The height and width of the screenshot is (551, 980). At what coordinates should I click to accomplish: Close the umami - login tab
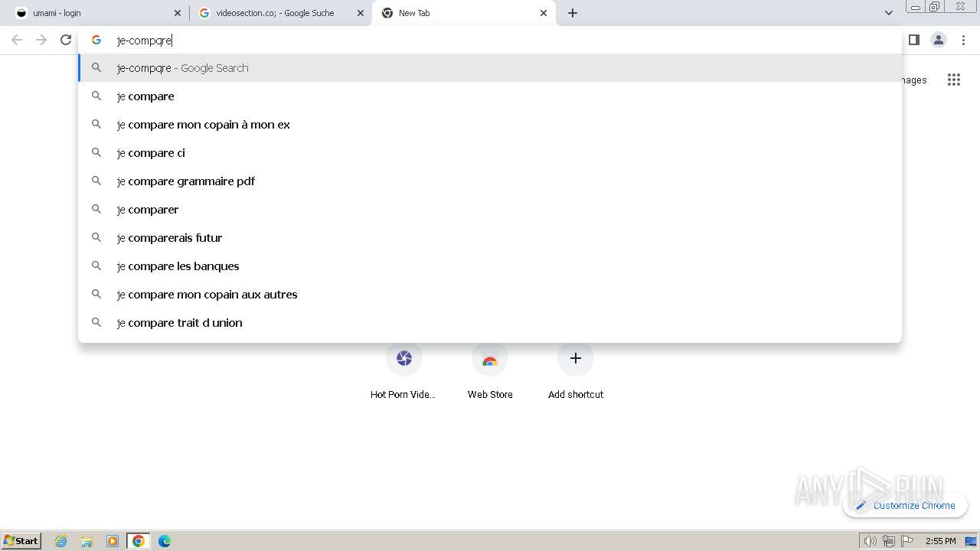pos(178,13)
